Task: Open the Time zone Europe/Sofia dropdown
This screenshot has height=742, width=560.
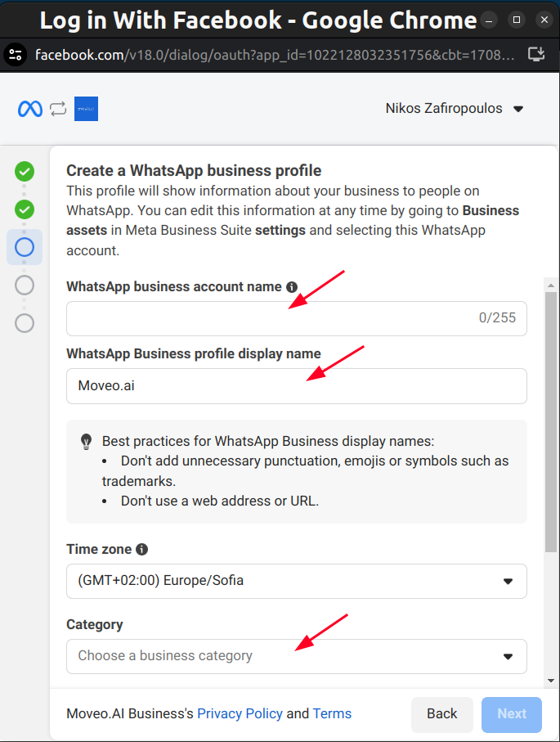Action: point(296,581)
